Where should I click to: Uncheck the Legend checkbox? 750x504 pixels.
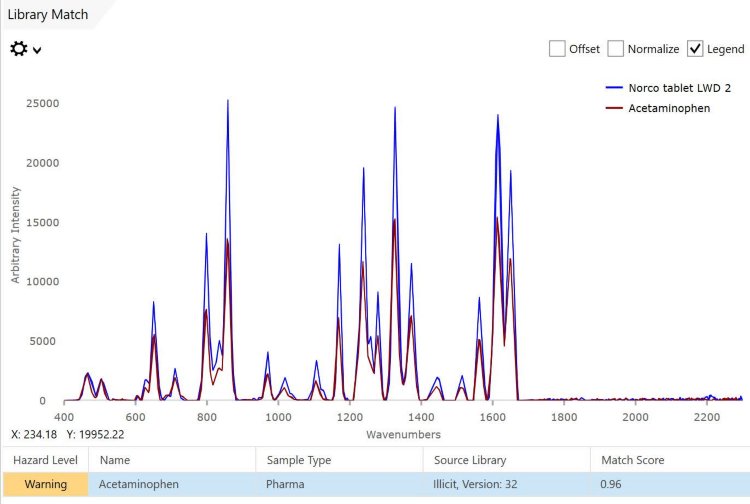click(695, 49)
